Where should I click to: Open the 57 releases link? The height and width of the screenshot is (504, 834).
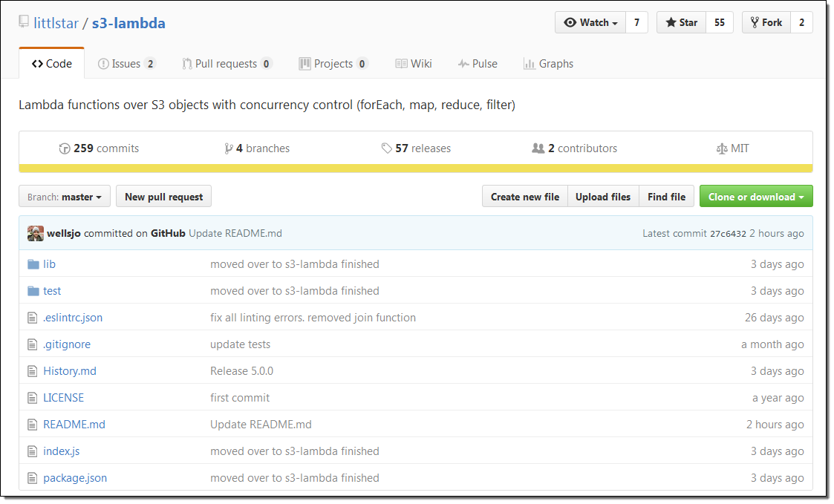[x=416, y=149]
